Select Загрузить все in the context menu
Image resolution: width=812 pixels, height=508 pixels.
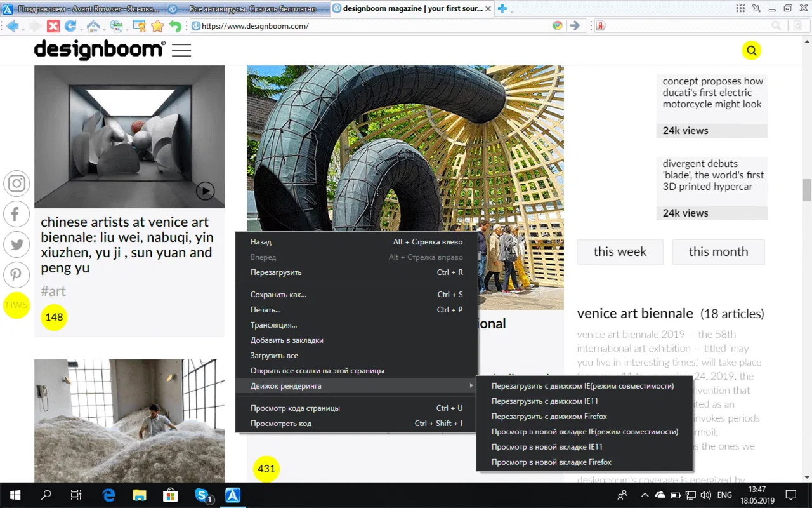(x=356, y=356)
